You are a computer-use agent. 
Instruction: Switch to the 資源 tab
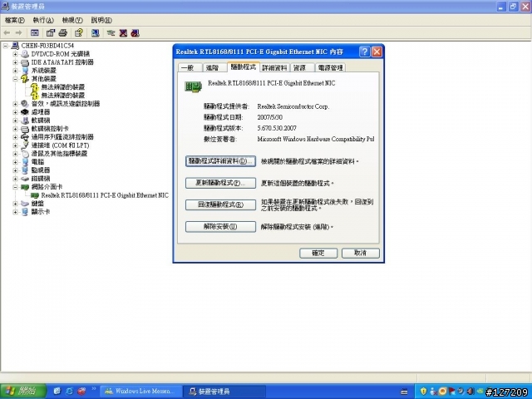tap(302, 68)
